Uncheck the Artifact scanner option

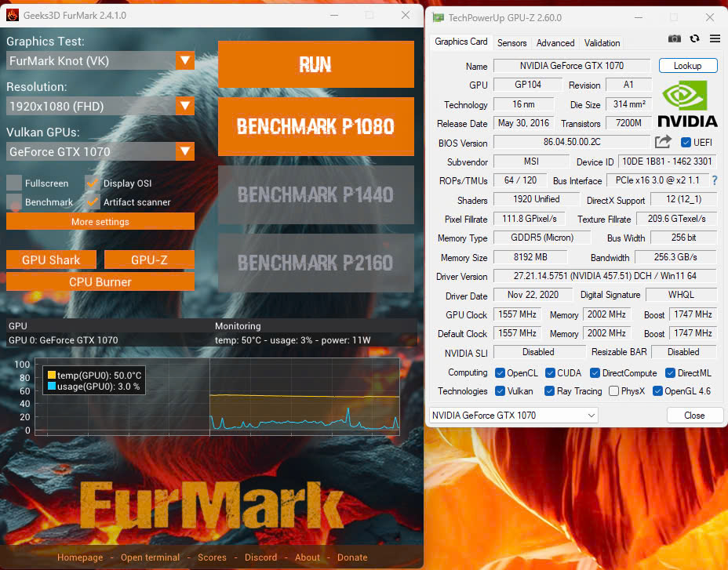pos(93,201)
